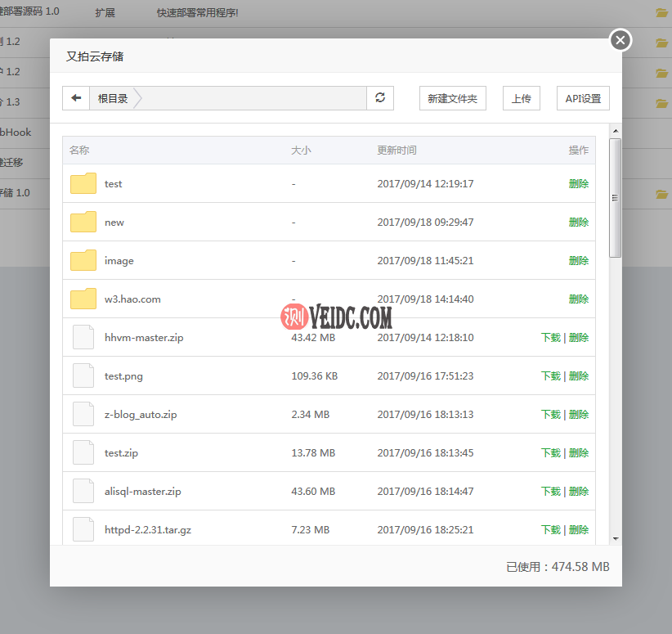
Task: Click the back arrow navigation icon
Action: 76,98
